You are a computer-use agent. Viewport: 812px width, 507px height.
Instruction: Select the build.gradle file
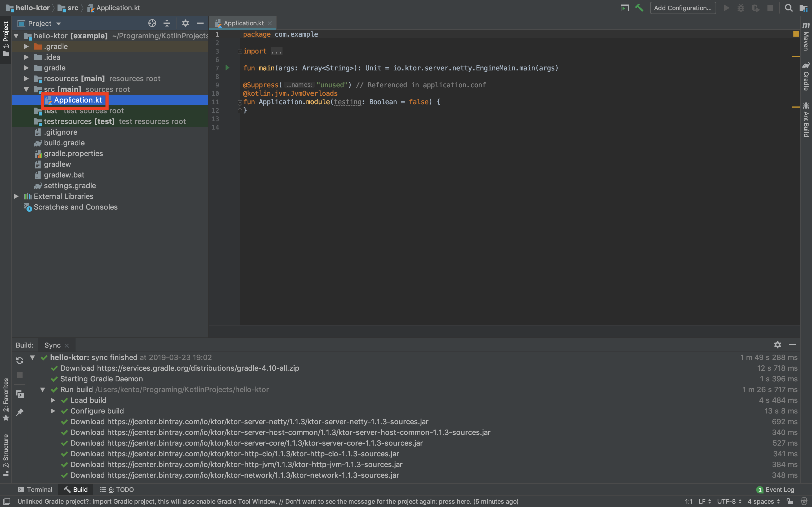64,143
